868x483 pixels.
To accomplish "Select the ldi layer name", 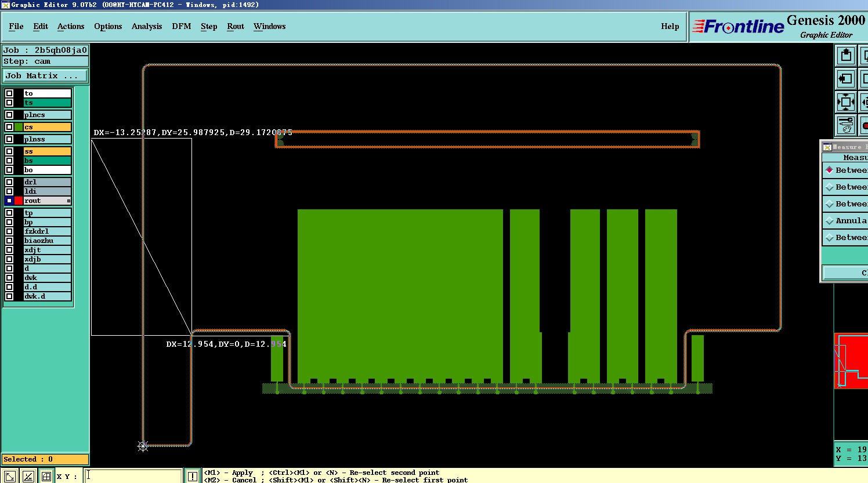I will pos(48,191).
